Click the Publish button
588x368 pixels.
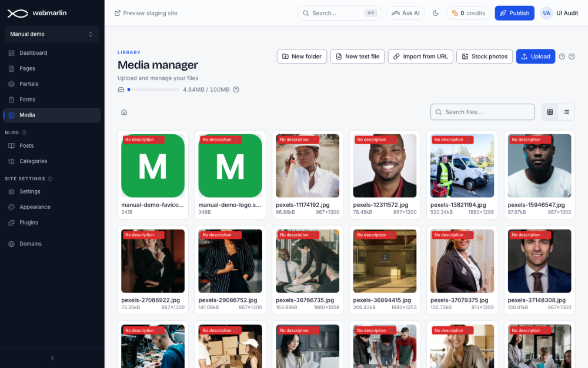pos(514,13)
